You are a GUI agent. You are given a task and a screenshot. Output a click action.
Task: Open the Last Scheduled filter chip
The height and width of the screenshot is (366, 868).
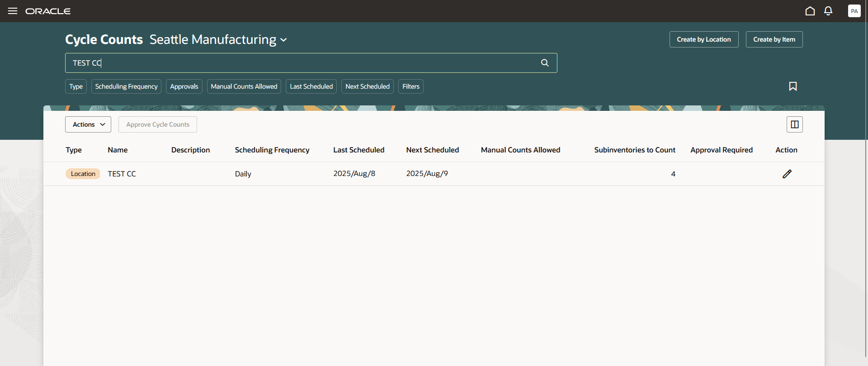311,86
